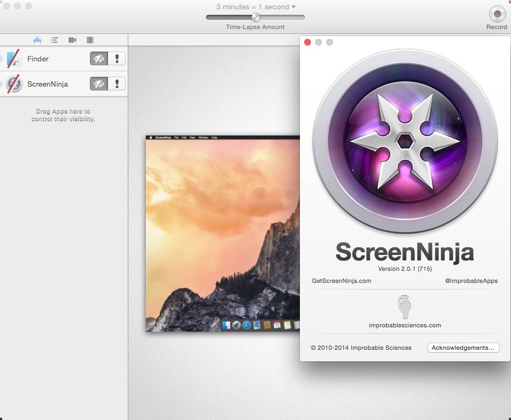This screenshot has height=420, width=511.
Task: Click the exclamation button for ScreenNinja
Action: [x=117, y=84]
